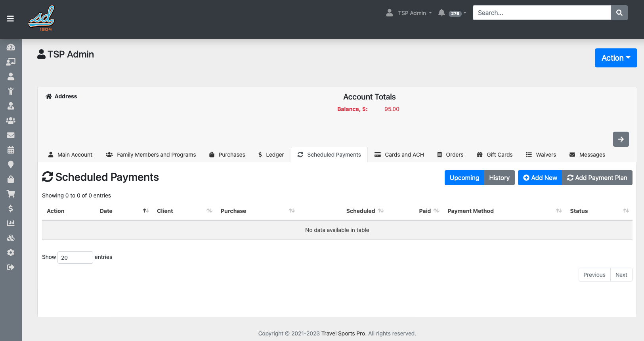Focus the top Search field
644x341 pixels.
(542, 13)
